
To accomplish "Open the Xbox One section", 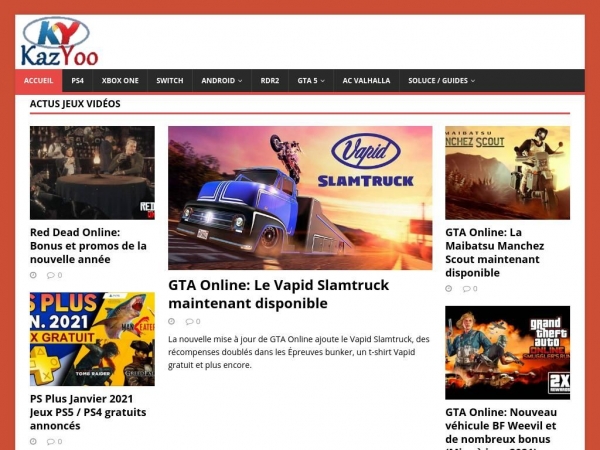I will [x=120, y=81].
